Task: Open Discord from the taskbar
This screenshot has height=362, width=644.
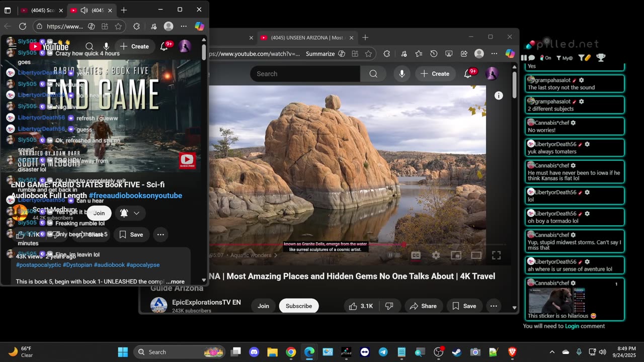Action: click(254, 352)
